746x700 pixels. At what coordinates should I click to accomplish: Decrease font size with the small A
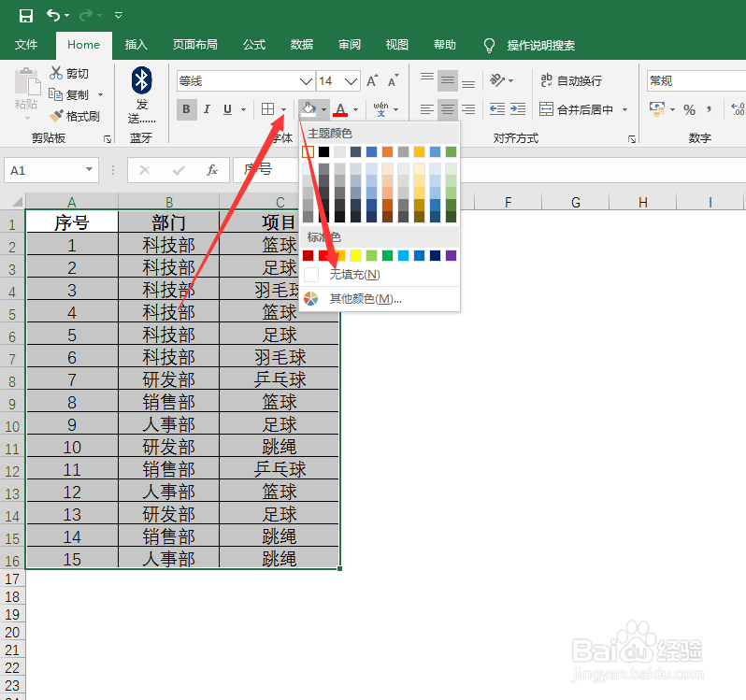pyautogui.click(x=393, y=81)
